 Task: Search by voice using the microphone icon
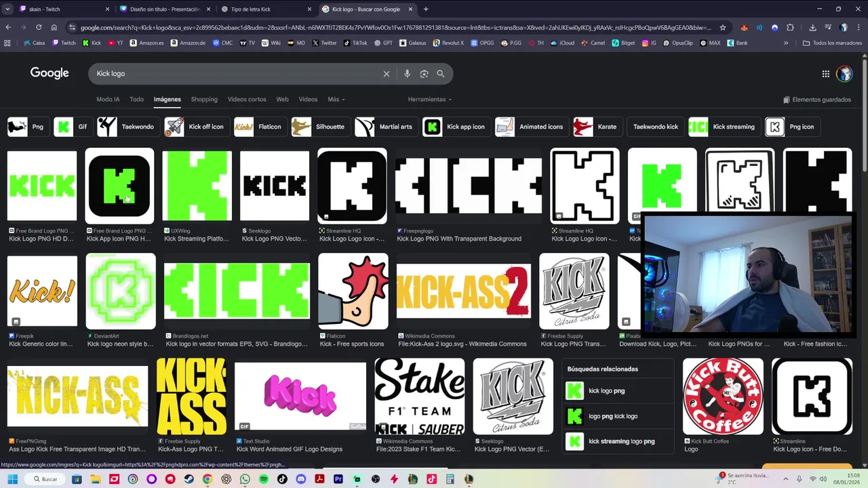[407, 74]
